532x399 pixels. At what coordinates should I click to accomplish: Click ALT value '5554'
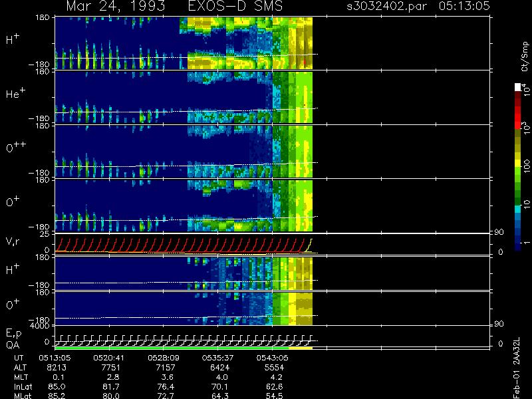(274, 368)
